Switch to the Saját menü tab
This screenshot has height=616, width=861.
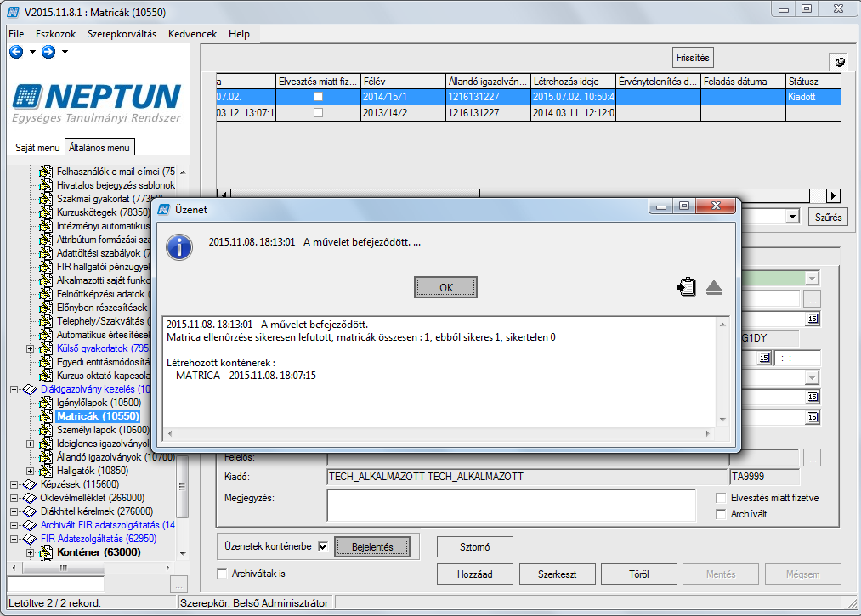click(x=37, y=148)
